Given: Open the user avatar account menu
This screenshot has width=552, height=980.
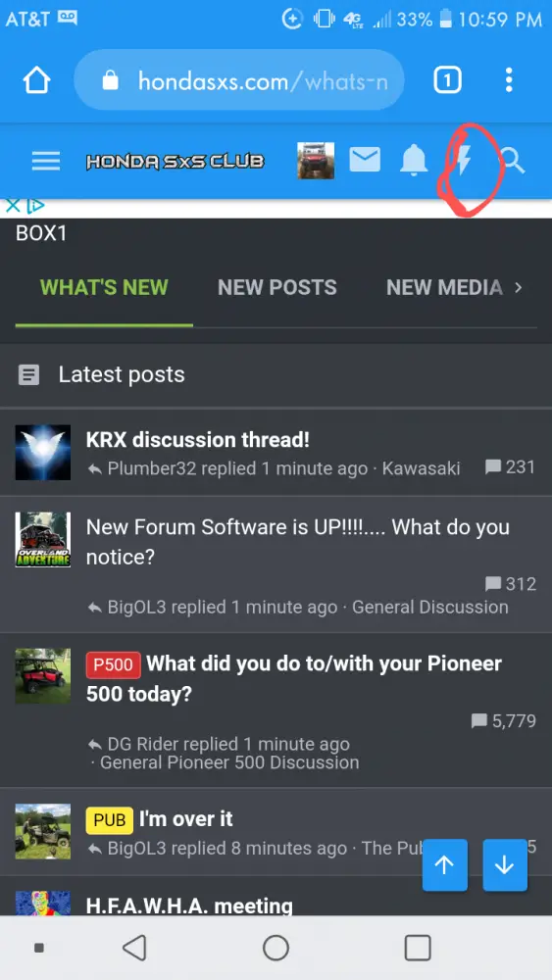Looking at the screenshot, I should pyautogui.click(x=316, y=161).
